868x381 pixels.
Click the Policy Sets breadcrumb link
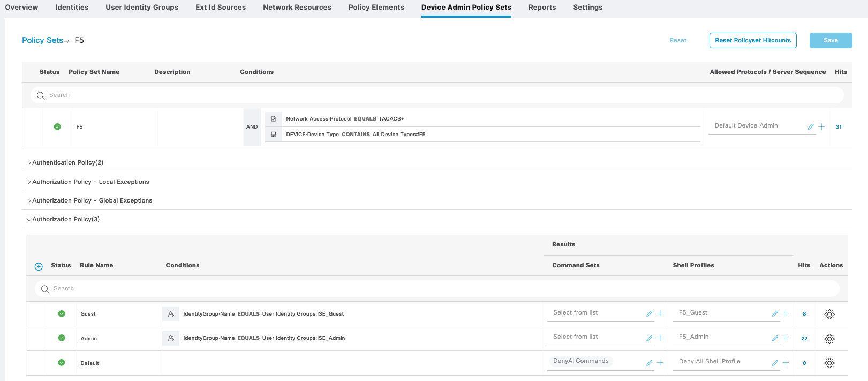42,41
